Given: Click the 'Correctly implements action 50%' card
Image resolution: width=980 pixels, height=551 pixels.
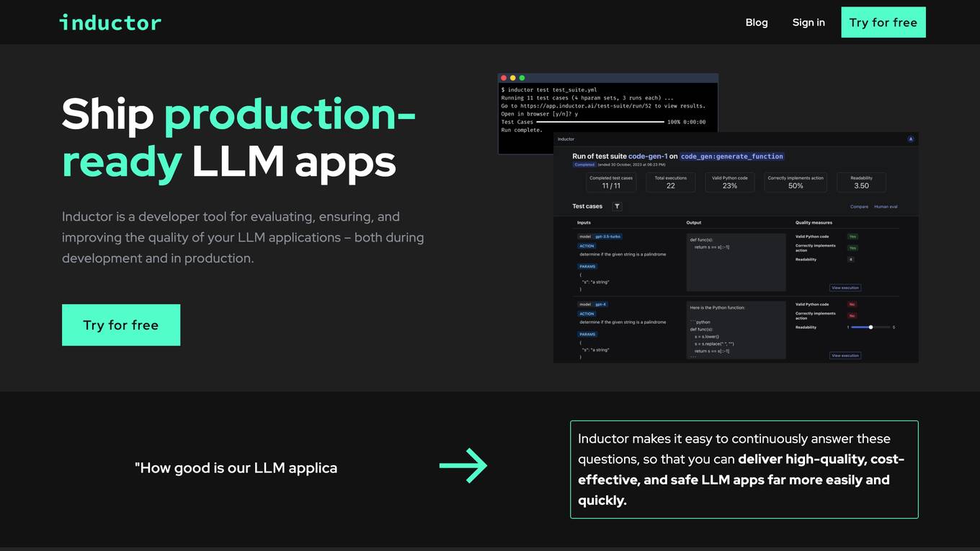Looking at the screenshot, I should 796,182.
